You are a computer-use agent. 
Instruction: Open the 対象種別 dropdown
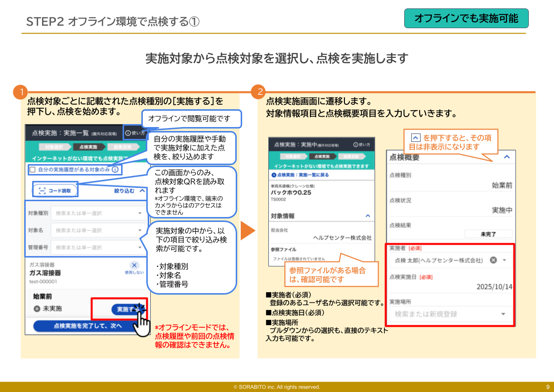[x=98, y=214]
